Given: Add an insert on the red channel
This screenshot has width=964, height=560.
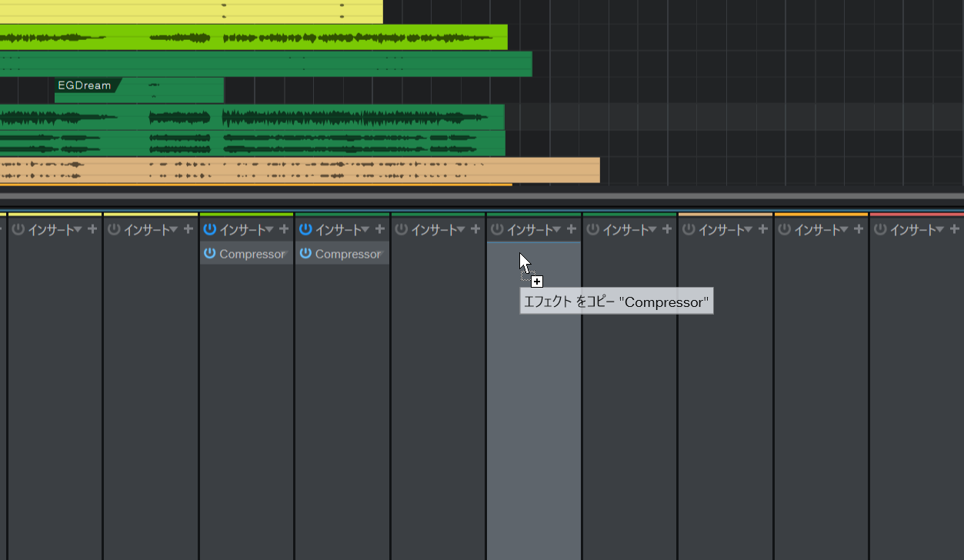Looking at the screenshot, I should (x=954, y=229).
